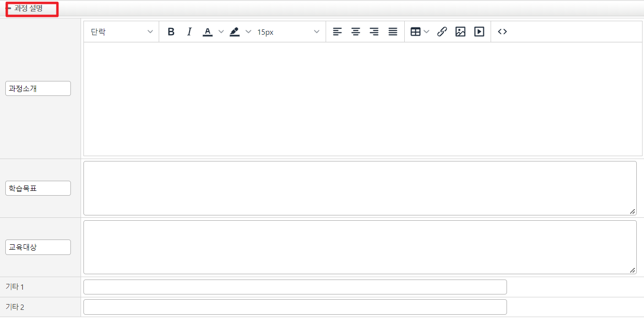Insert an image into editor

(x=460, y=32)
